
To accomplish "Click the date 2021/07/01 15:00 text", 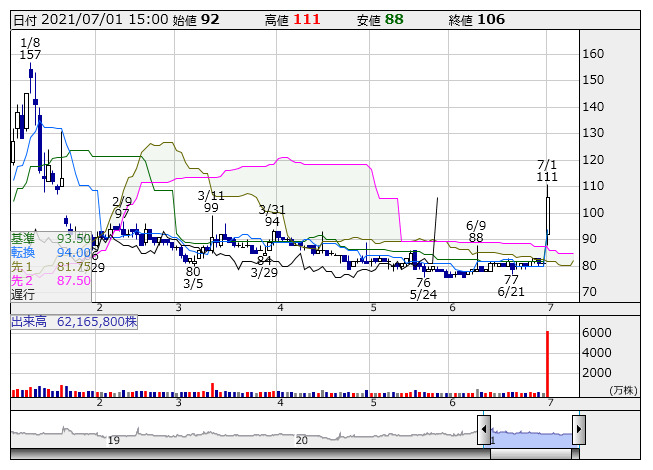I will click(x=91, y=20).
